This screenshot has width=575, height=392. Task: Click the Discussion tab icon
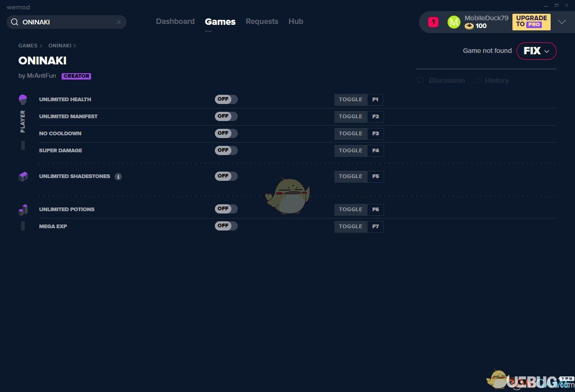[x=420, y=80]
